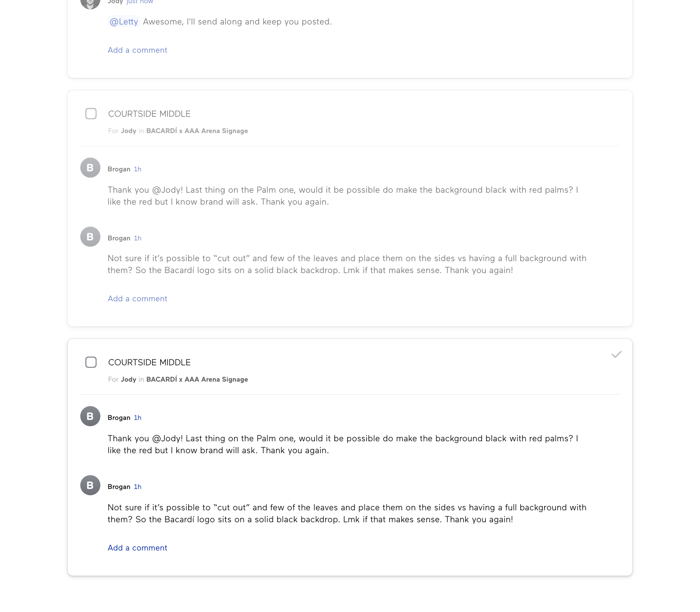Check the first COURTSIDE MIDDLE task checkbox
The width and height of the screenshot is (700, 612).
[91, 114]
